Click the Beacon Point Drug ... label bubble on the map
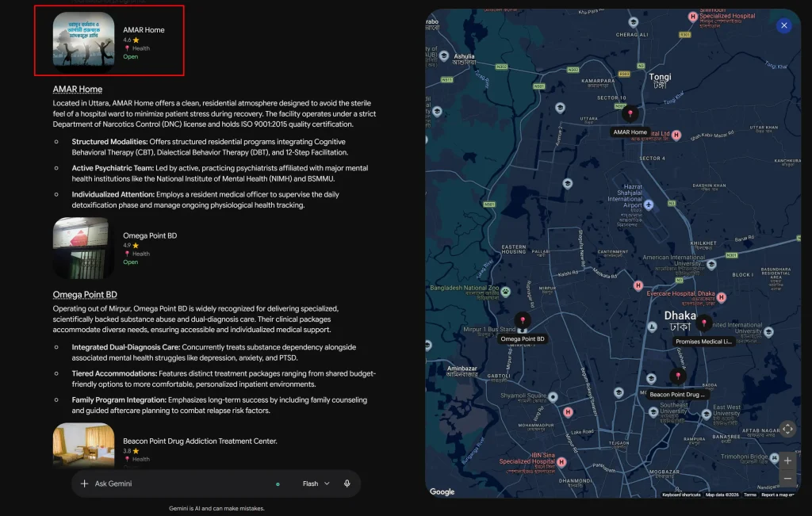 [x=677, y=395]
